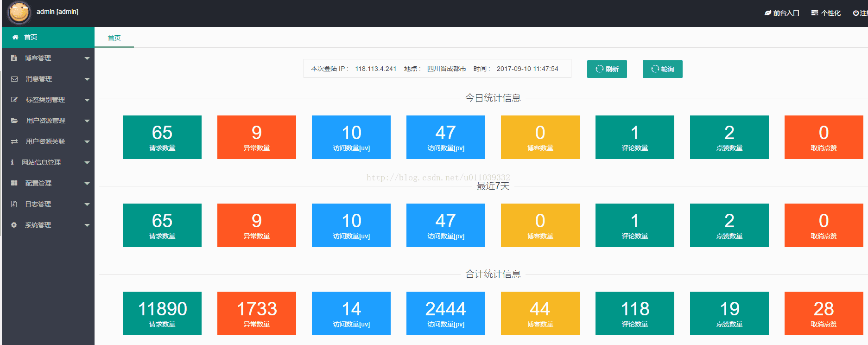Viewport: 868px width, 345px height.
Task: Click the system management gear icon
Action: [x=14, y=225]
